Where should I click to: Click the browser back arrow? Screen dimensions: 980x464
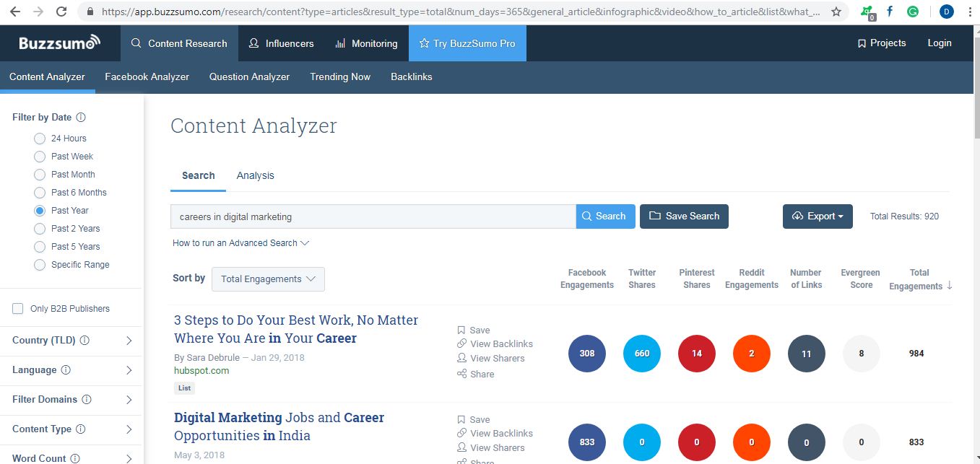[14, 12]
